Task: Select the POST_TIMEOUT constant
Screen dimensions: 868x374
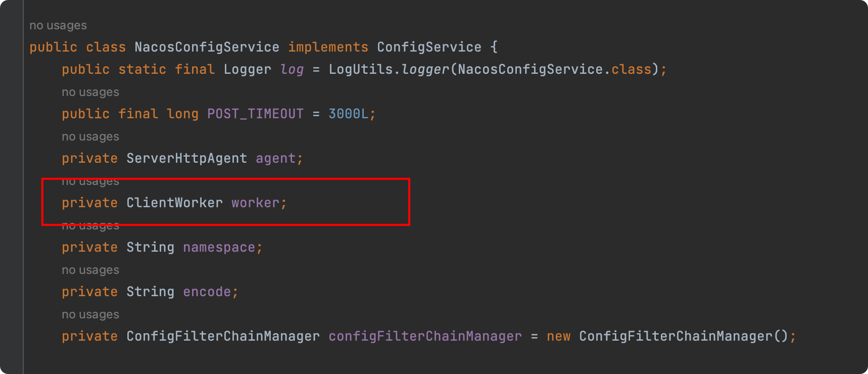Action: pyautogui.click(x=255, y=114)
